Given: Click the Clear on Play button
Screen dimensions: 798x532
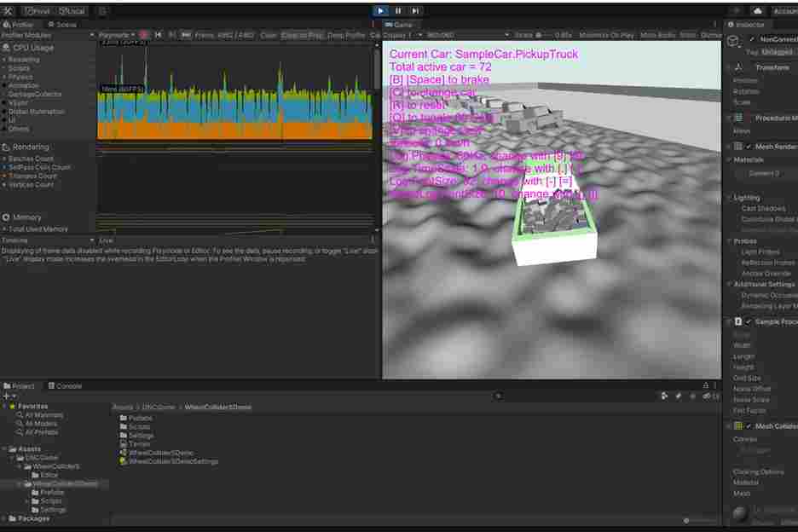Looking at the screenshot, I should click(302, 35).
